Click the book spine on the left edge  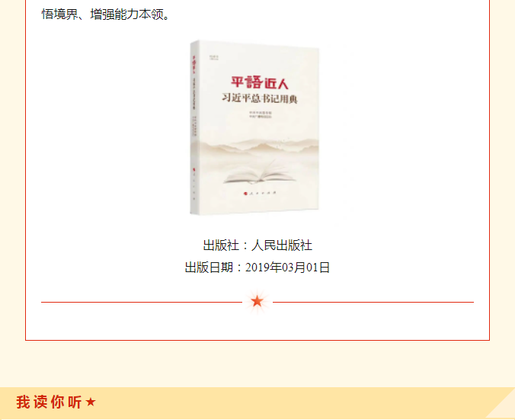[x=194, y=128]
